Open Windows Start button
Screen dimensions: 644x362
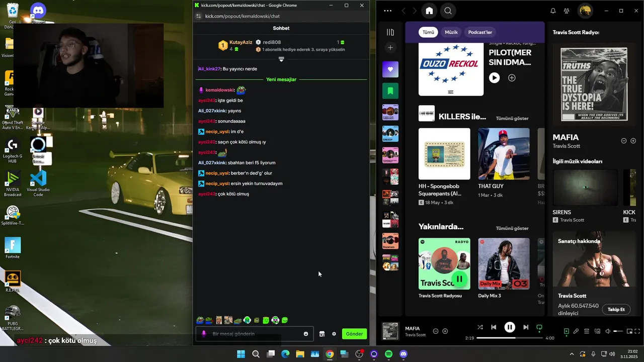click(x=241, y=354)
